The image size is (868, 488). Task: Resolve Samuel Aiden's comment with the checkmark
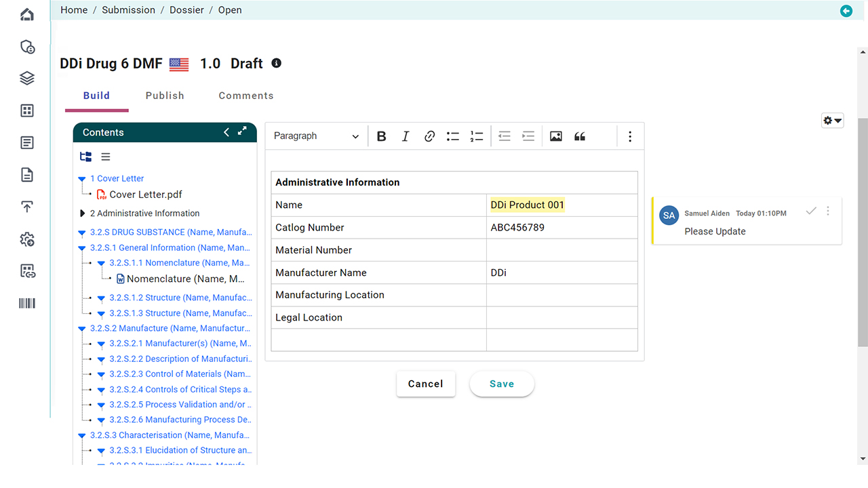[x=810, y=211]
